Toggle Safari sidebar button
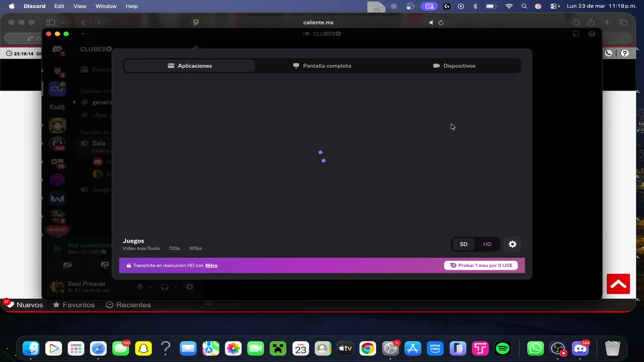 click(x=50, y=23)
